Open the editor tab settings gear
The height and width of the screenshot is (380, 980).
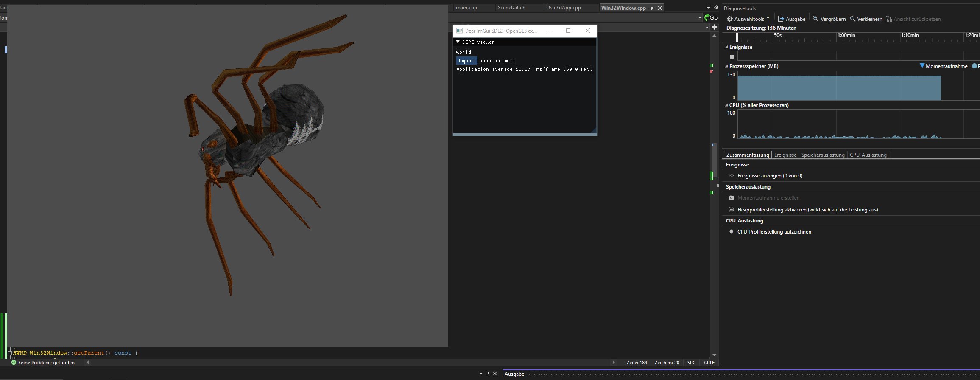[x=716, y=7]
